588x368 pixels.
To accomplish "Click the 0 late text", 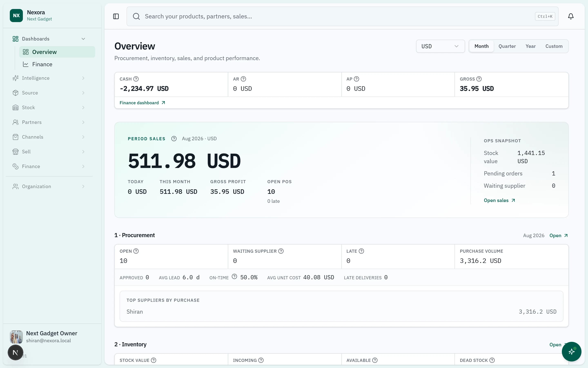I will (273, 201).
